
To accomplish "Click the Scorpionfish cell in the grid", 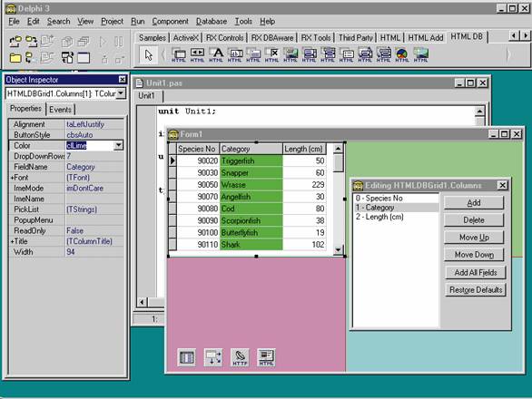I will click(x=251, y=220).
